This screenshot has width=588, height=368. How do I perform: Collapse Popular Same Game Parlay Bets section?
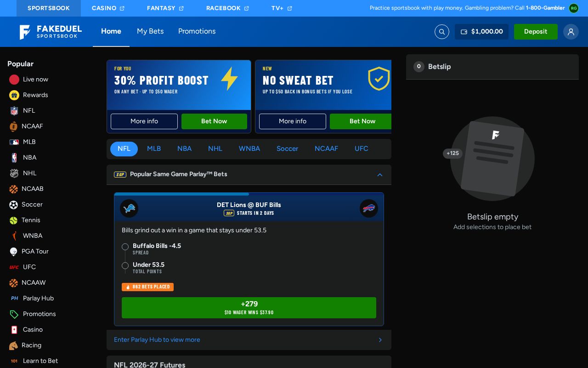[380, 175]
